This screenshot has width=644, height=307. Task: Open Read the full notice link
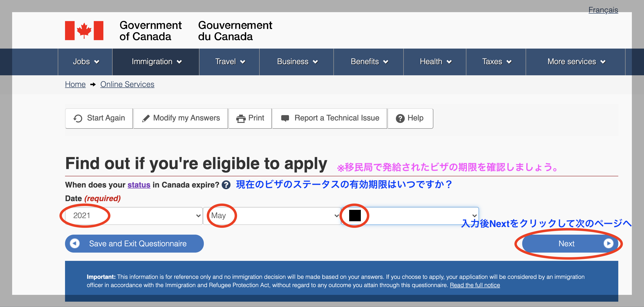[475, 285]
